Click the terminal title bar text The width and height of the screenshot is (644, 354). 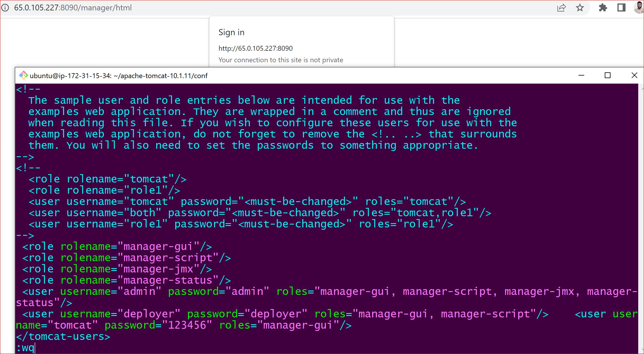pos(119,76)
